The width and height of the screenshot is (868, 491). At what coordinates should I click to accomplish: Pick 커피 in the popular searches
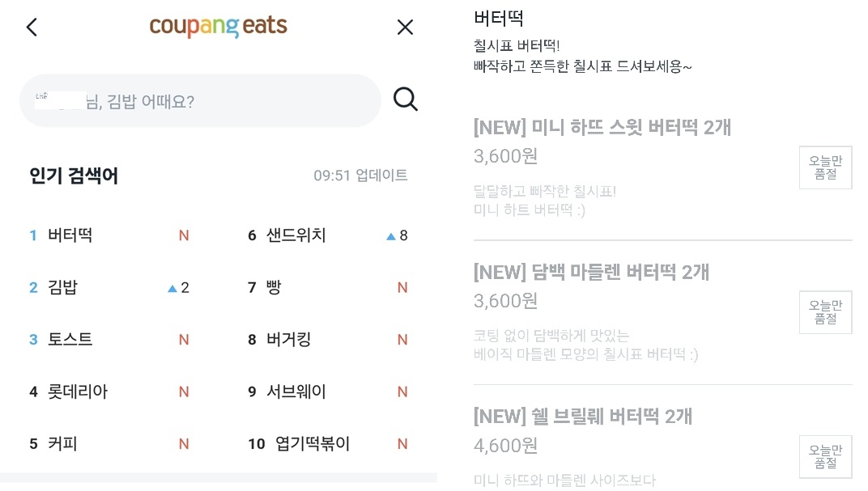(x=63, y=443)
